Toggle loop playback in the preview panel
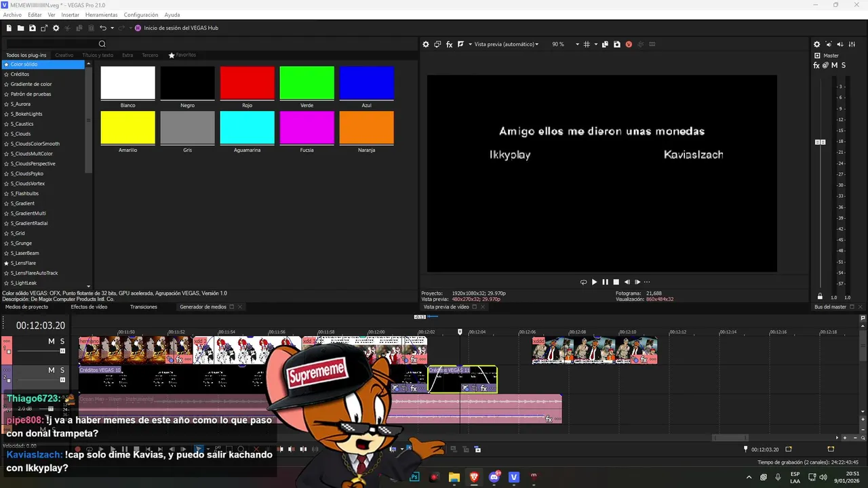The width and height of the screenshot is (868, 488). pyautogui.click(x=583, y=282)
